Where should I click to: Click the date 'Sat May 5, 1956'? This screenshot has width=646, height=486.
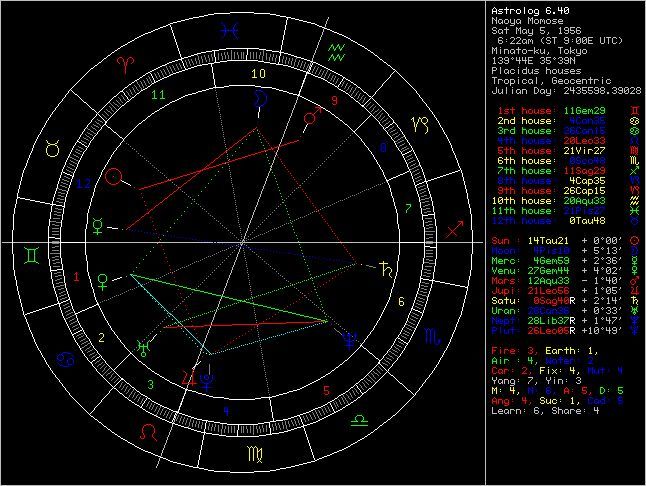536,30
